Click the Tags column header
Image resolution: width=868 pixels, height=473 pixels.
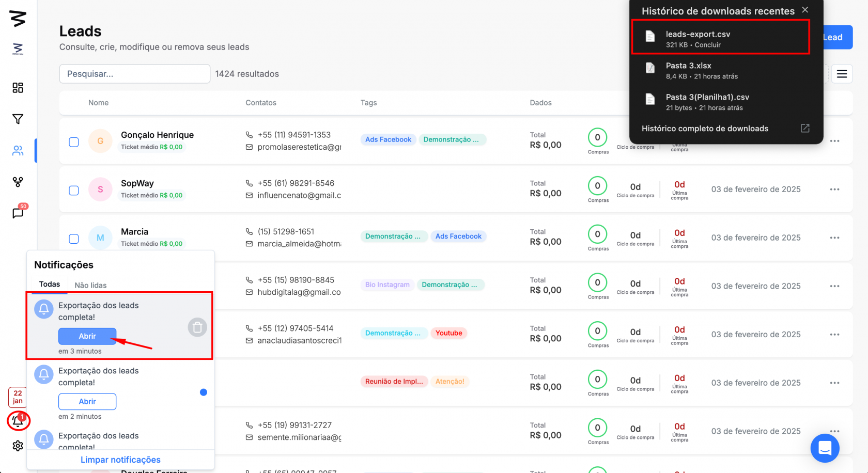[369, 103]
